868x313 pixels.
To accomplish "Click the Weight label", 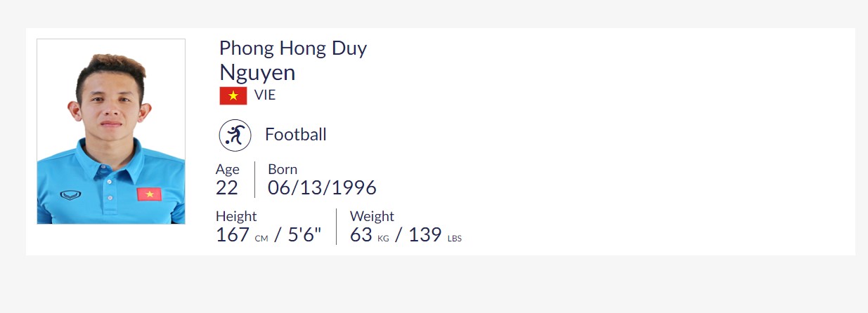I will click(372, 216).
